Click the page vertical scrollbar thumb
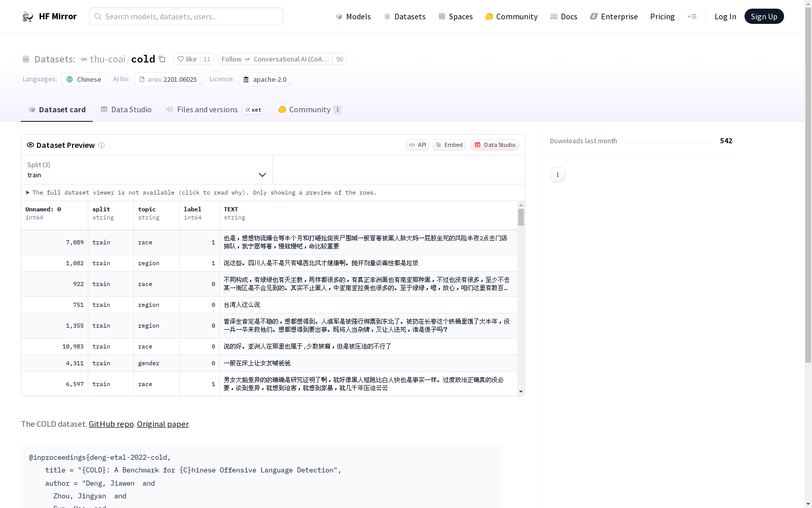 point(808,185)
